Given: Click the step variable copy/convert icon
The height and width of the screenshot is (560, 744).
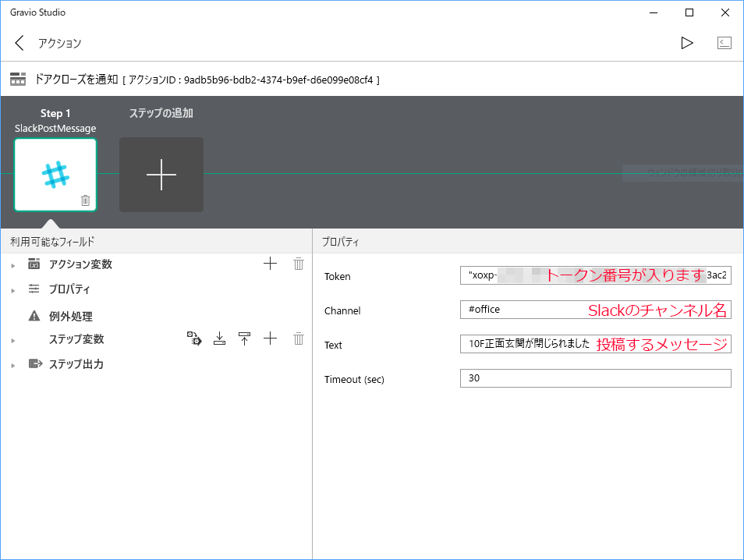Looking at the screenshot, I should coord(194,338).
